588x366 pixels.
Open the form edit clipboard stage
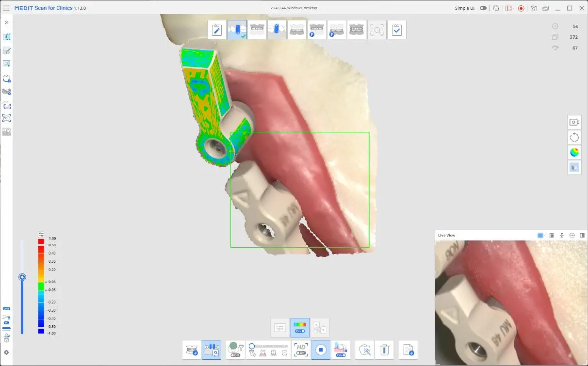[217, 30]
